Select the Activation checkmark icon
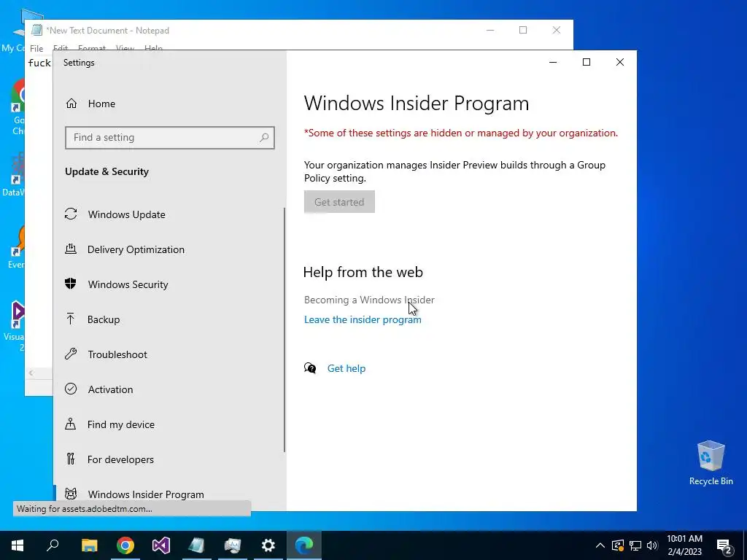 [71, 389]
